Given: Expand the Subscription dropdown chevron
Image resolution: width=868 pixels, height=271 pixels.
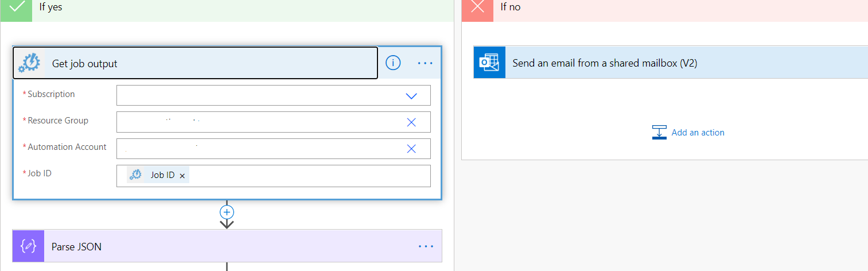Looking at the screenshot, I should pyautogui.click(x=411, y=96).
